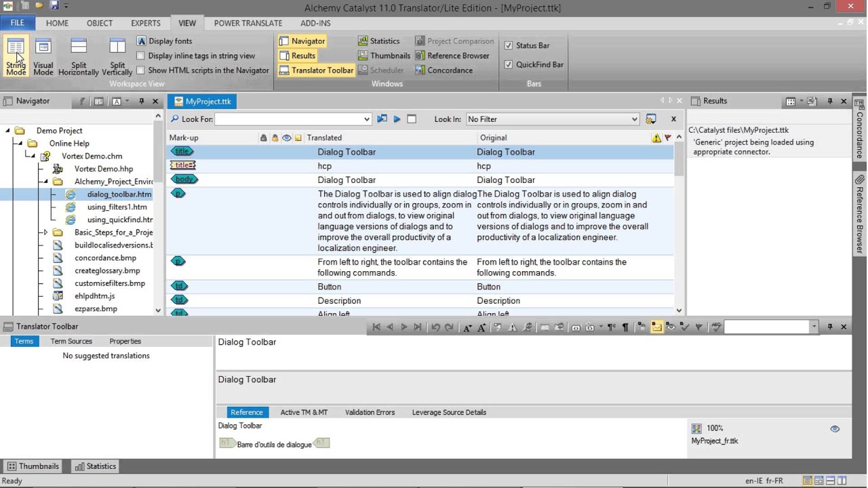The width and height of the screenshot is (868, 488).
Task: Click the Redo icon in Translator Toolbar
Action: [x=449, y=327]
